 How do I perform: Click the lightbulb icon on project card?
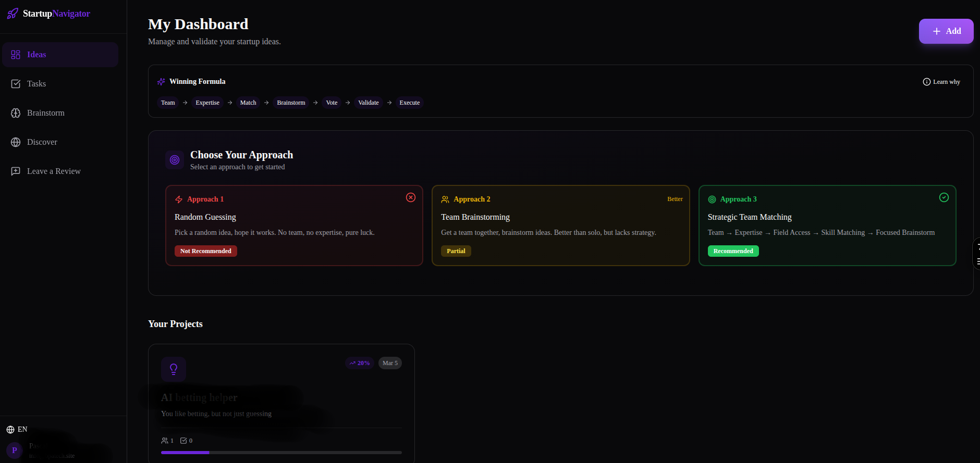point(174,369)
